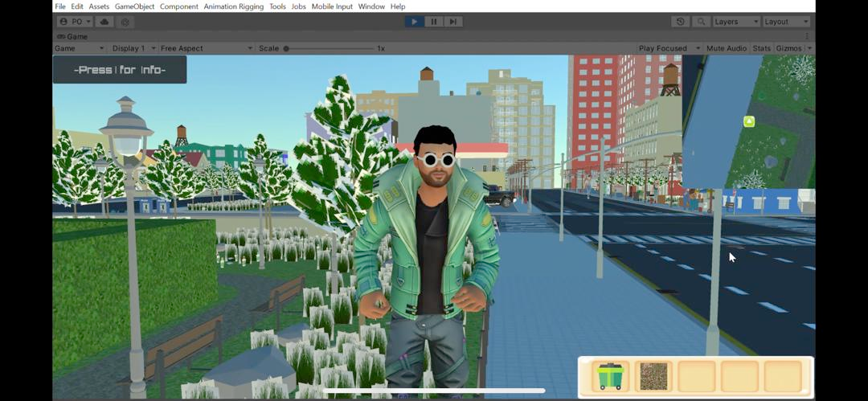The image size is (868, 401).
Task: Open the Edit menu
Action: pos(77,6)
